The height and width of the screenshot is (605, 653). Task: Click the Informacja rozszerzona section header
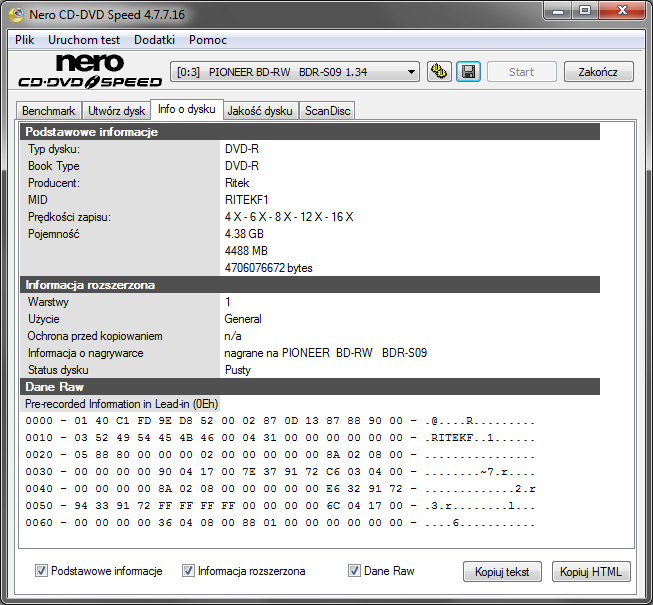[x=310, y=285]
